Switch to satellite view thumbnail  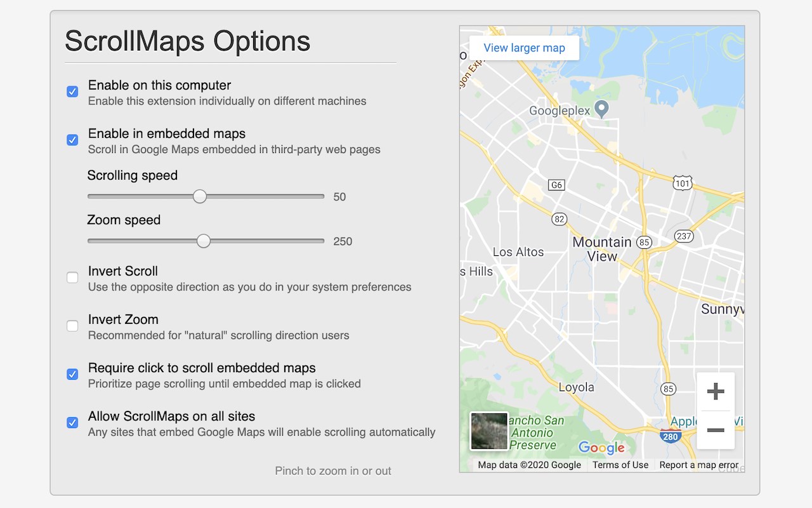[489, 431]
